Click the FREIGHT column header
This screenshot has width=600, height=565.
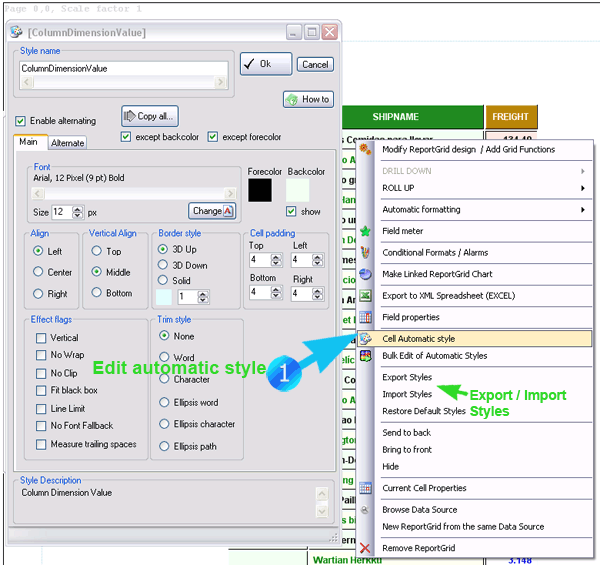coord(510,117)
